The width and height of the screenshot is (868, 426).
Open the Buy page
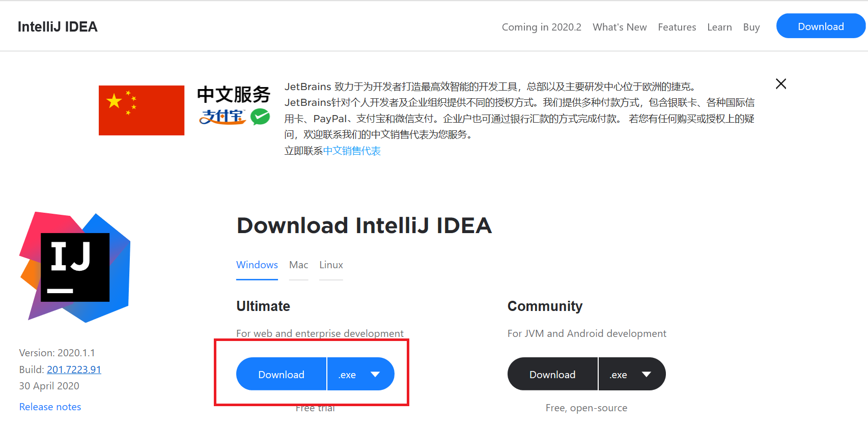751,27
